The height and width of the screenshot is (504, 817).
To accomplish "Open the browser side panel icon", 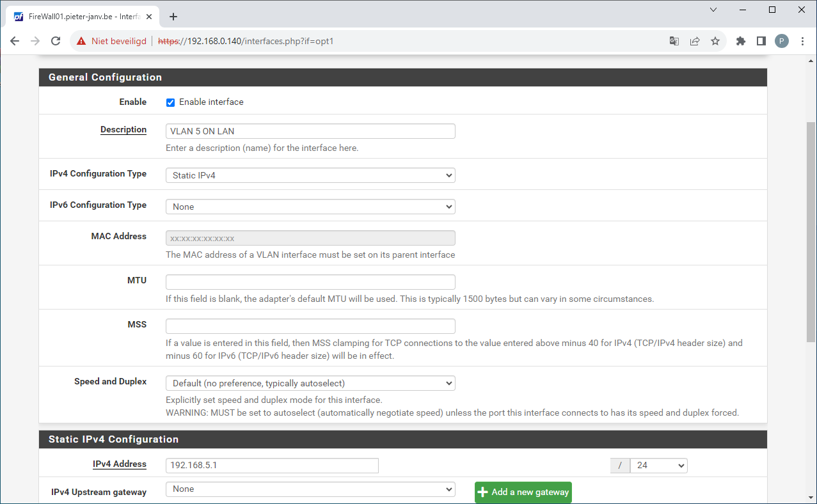I will (761, 40).
